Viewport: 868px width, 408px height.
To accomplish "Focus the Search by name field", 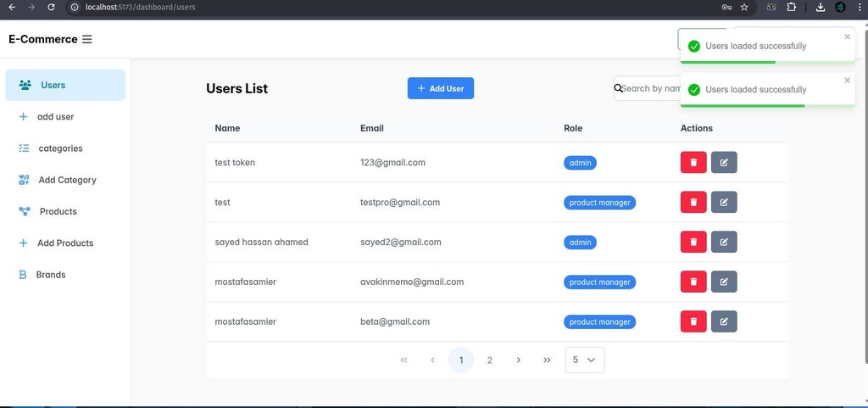I will (650, 88).
